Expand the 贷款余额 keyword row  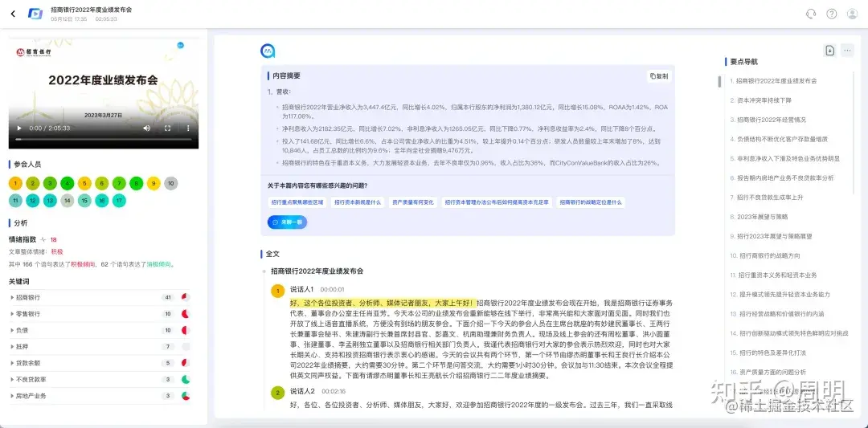coord(100,363)
